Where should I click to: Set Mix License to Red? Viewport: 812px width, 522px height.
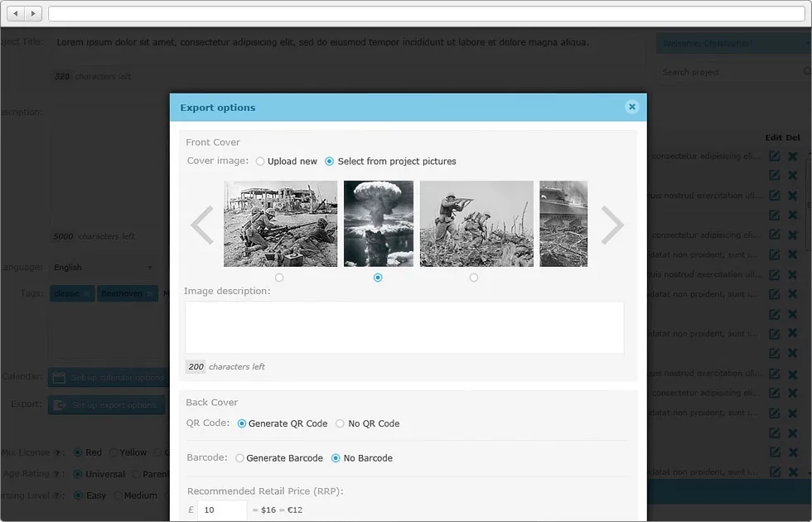pos(78,452)
